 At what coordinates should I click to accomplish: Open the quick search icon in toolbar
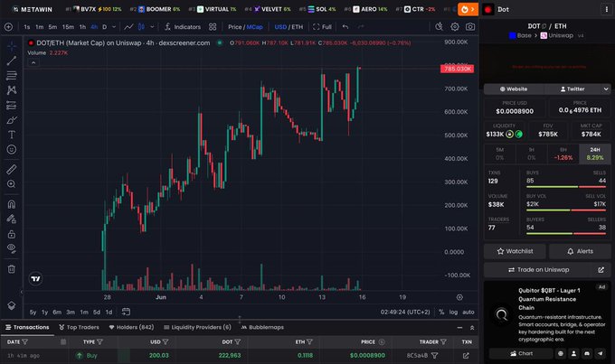pos(439,26)
